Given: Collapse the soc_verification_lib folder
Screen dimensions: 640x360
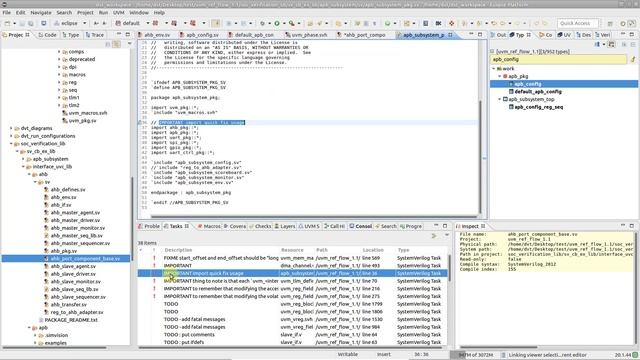Looking at the screenshot, I should (11, 144).
